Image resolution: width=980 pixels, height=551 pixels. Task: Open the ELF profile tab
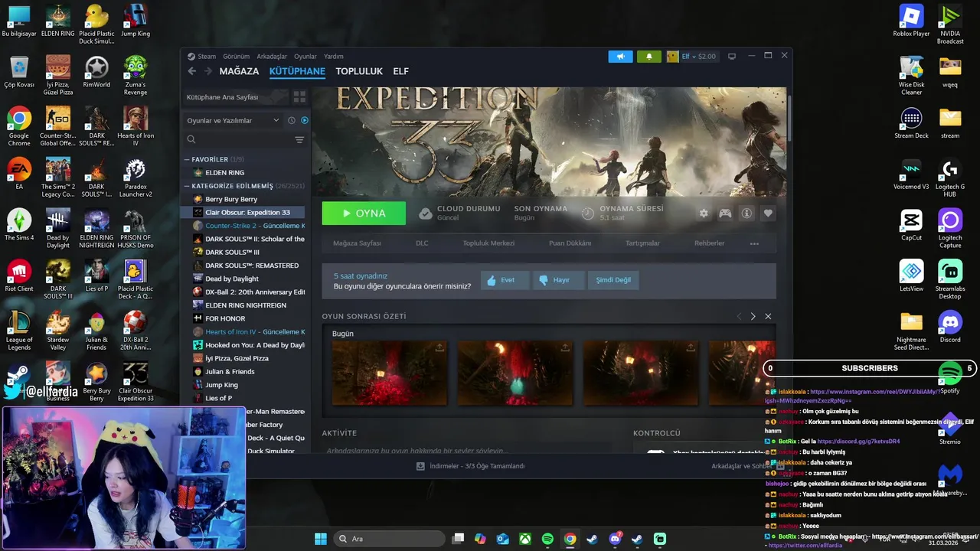tap(400, 71)
